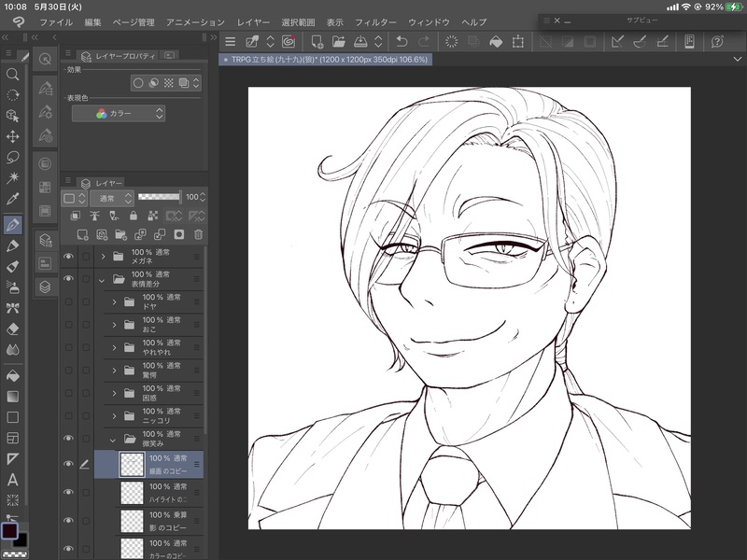Select the Magnifier zoom tool

point(13,74)
